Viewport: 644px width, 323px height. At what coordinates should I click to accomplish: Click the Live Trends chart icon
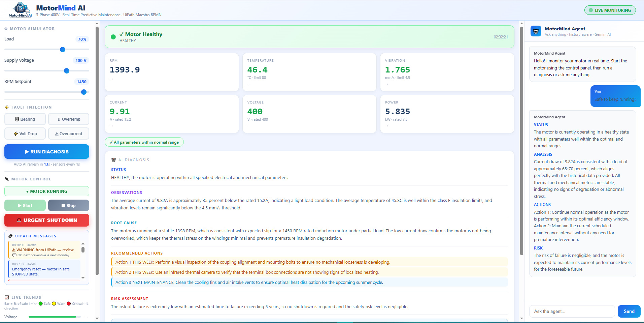tap(7, 297)
